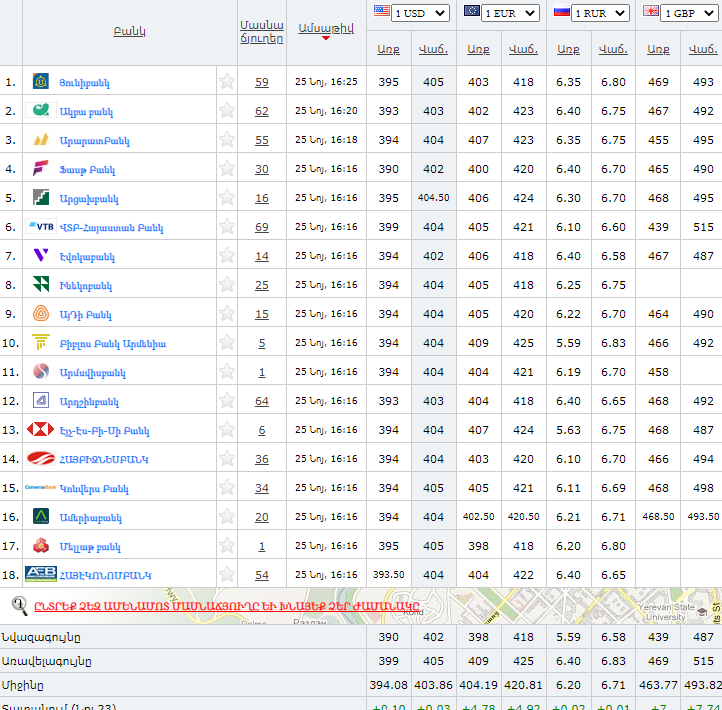
Task: Click the ԱրարատԲանկ logo icon
Action: pos(41,139)
